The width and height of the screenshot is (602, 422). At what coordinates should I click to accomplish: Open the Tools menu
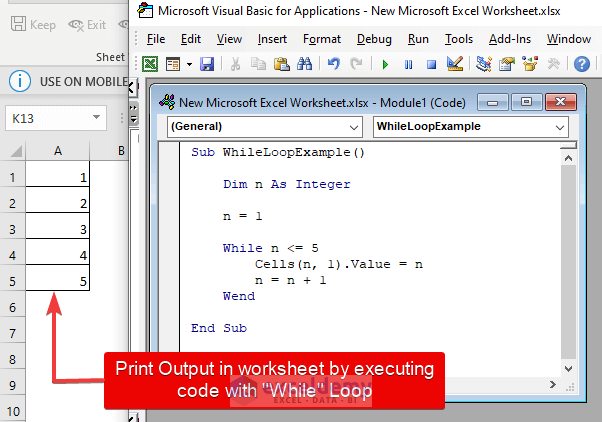click(x=459, y=39)
